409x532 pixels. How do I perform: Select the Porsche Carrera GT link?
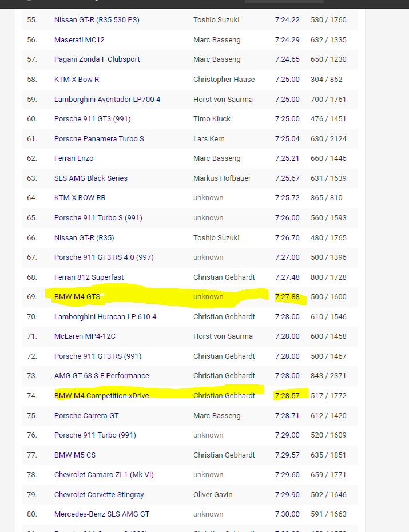(x=86, y=416)
